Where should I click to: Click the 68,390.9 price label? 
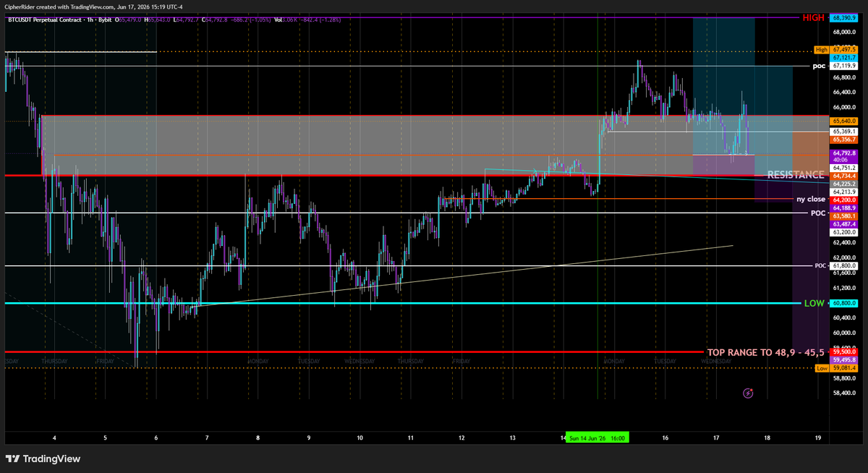(844, 17)
